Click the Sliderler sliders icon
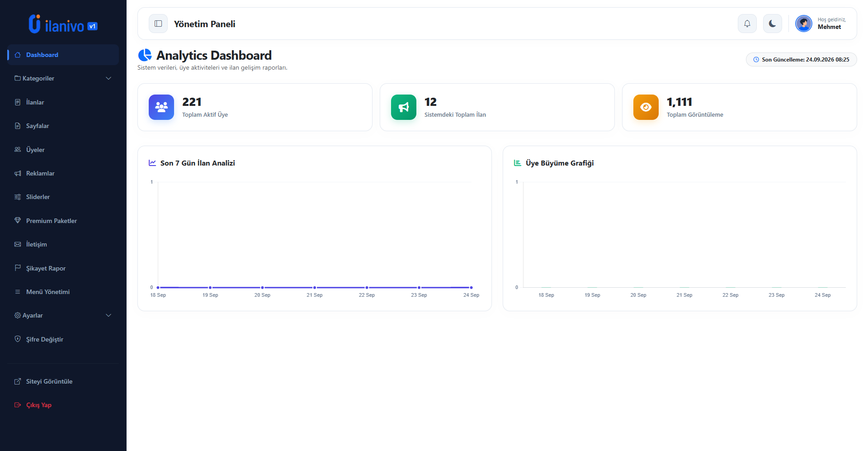 pyautogui.click(x=18, y=197)
